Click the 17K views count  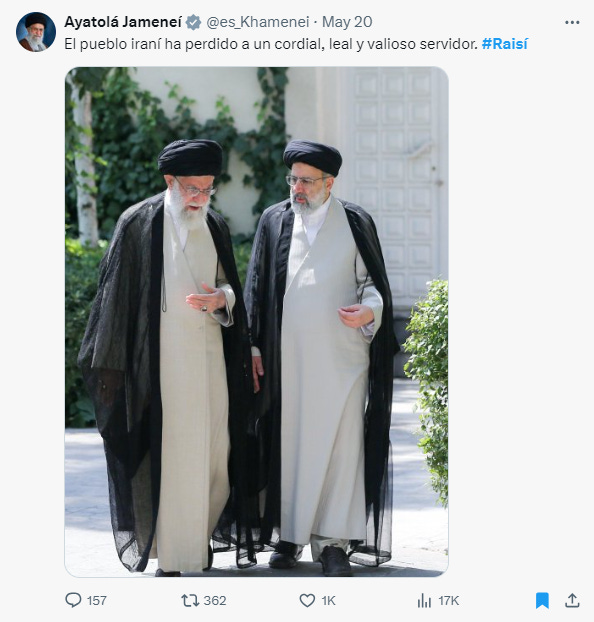click(448, 601)
